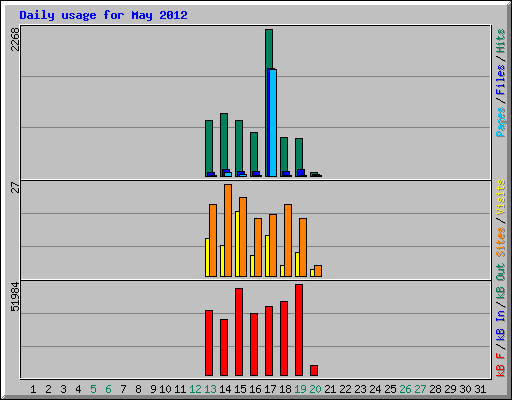Click x-axis day label 16
The height and width of the screenshot is (400, 512).
coord(255,389)
